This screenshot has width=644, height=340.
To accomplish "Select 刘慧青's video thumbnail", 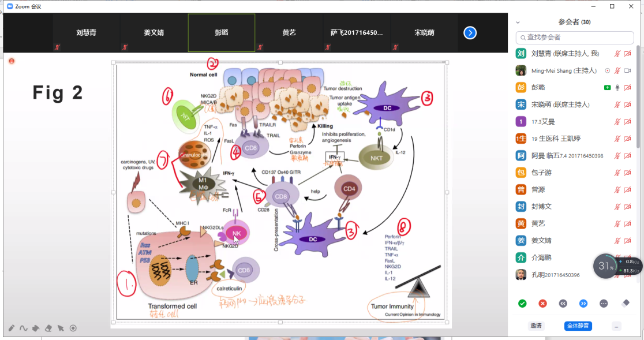I will point(86,33).
